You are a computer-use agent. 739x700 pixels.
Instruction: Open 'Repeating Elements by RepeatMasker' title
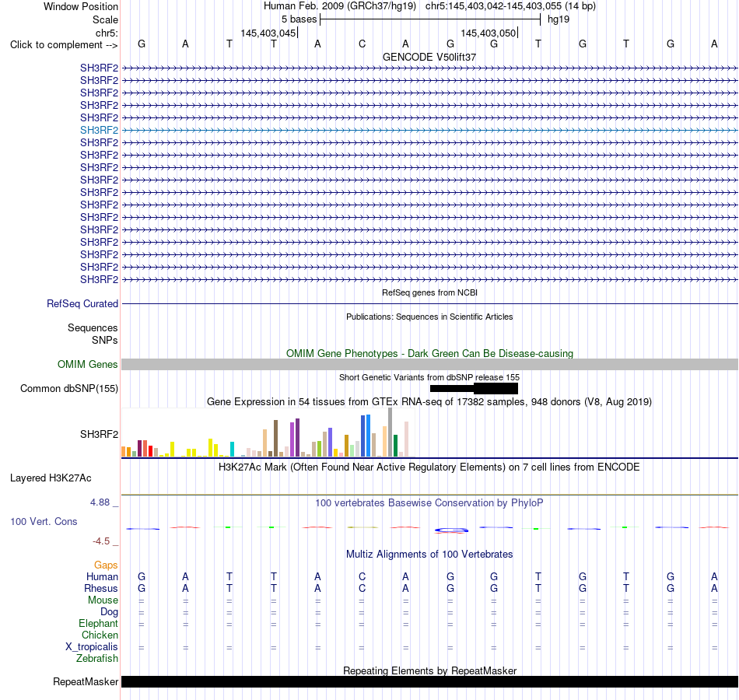pyautogui.click(x=429, y=670)
